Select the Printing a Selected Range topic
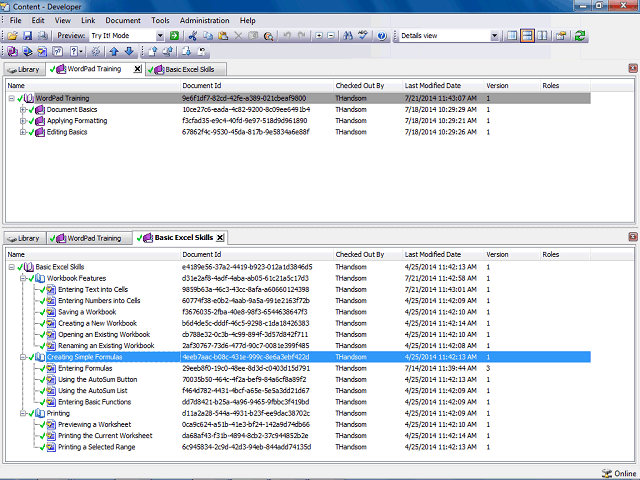The height and width of the screenshot is (480, 640). point(96,447)
